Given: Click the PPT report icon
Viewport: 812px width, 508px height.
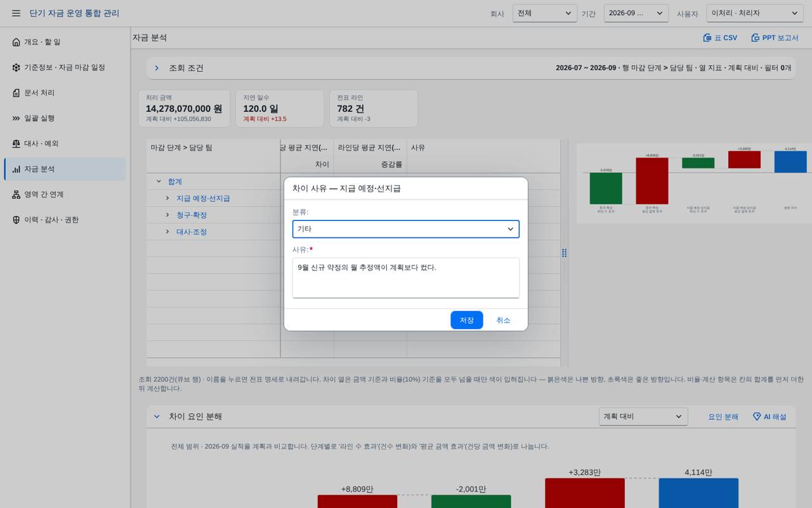Looking at the screenshot, I should tap(755, 38).
